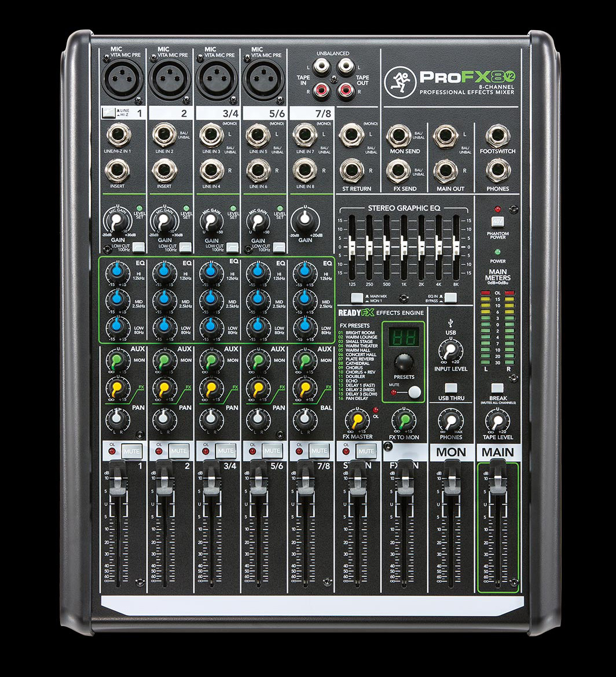Click the LINE IN 8 jack
616x677 pixels.
coord(305,171)
